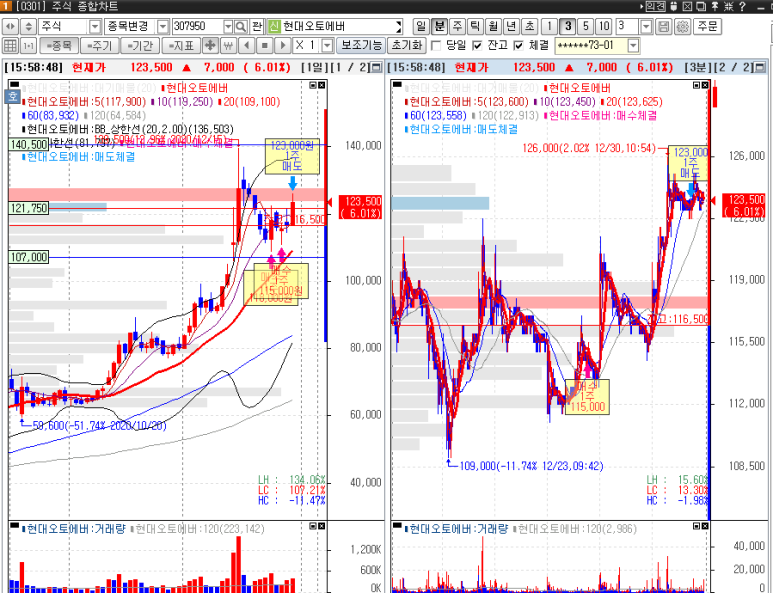The height and width of the screenshot is (593, 773).
Task: Click the stock code search magnifier icon
Action: (x=241, y=26)
